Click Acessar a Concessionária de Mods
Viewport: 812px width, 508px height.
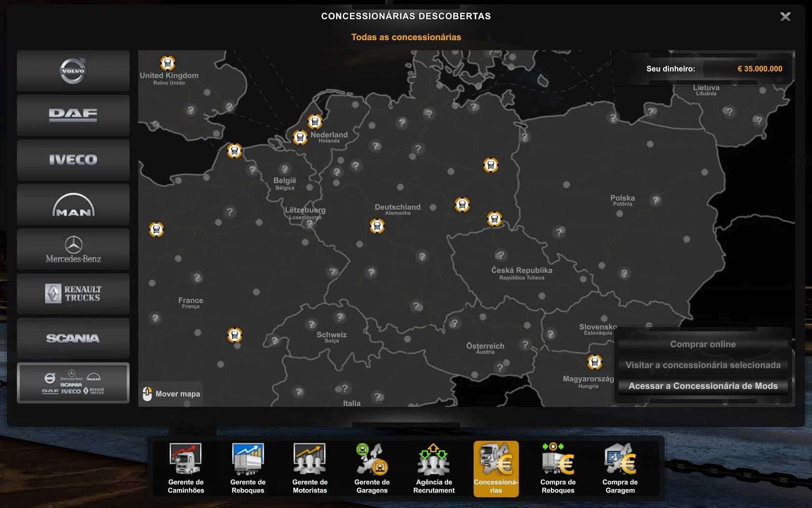[703, 386]
